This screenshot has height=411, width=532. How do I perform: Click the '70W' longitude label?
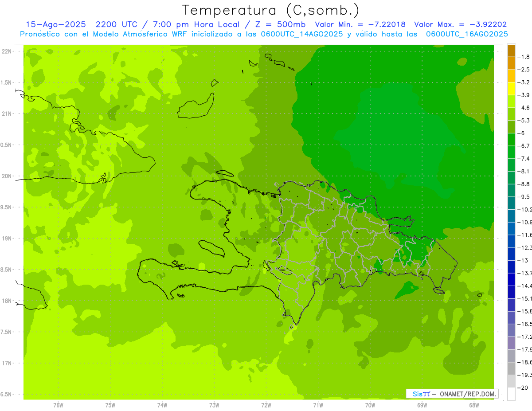click(x=370, y=405)
